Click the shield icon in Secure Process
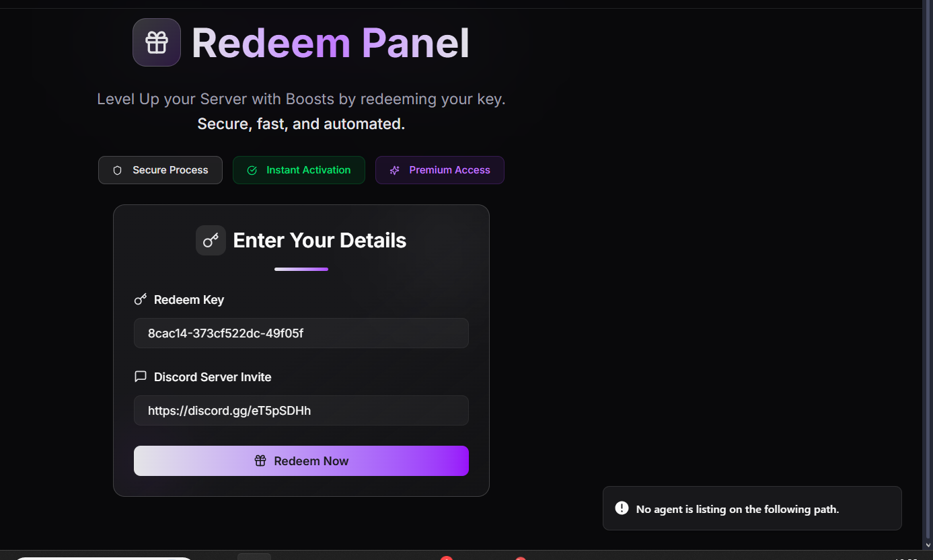Viewport: 933px width, 560px height. [x=118, y=170]
